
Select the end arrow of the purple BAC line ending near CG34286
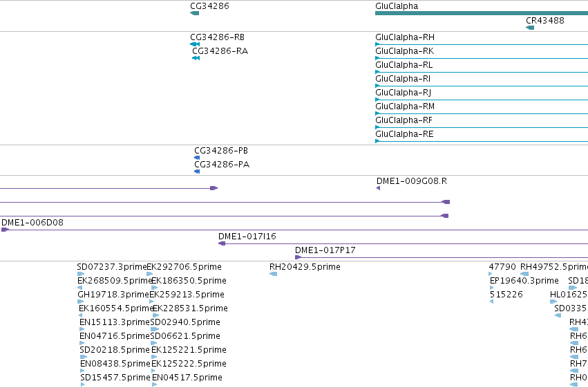(214, 188)
